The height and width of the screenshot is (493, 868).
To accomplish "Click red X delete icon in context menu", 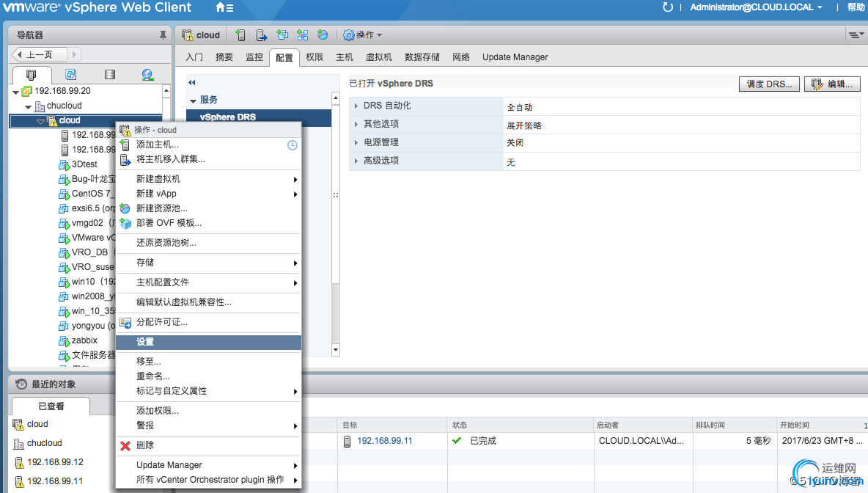I will click(x=125, y=446).
